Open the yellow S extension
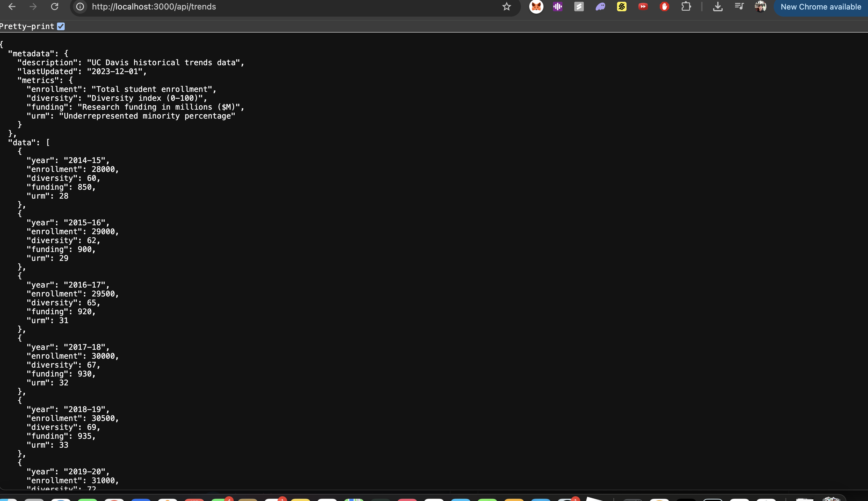The image size is (868, 501). (x=621, y=7)
